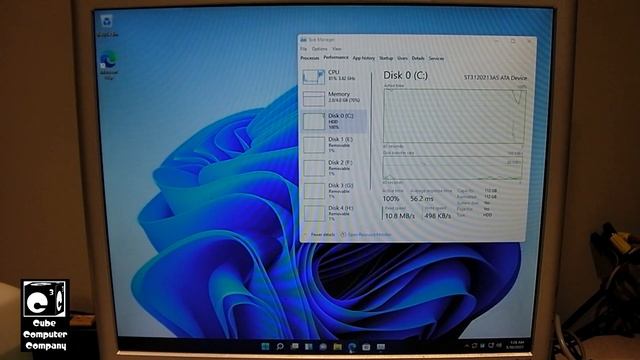Select Memory in the performance sidebar
The width and height of the screenshot is (640, 360).
tap(334, 98)
